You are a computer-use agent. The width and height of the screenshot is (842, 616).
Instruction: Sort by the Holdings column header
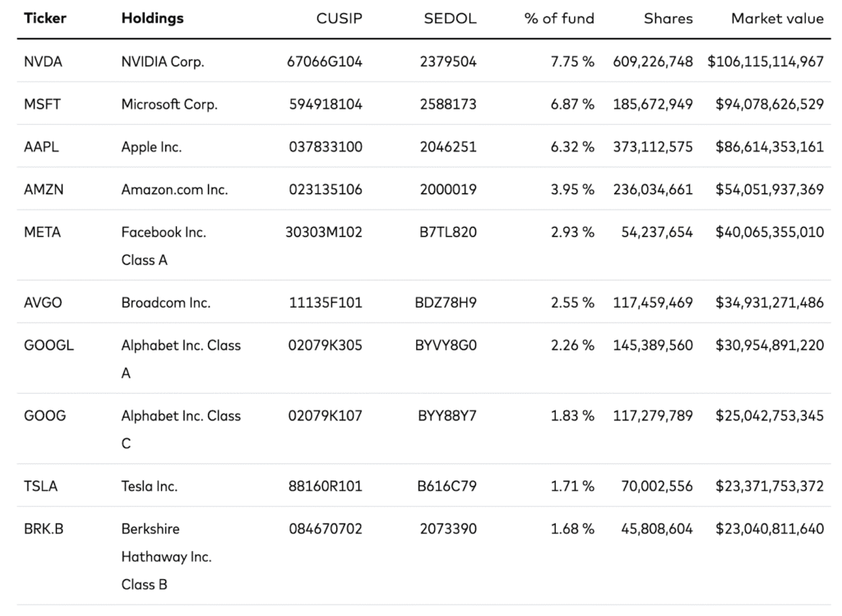152,18
